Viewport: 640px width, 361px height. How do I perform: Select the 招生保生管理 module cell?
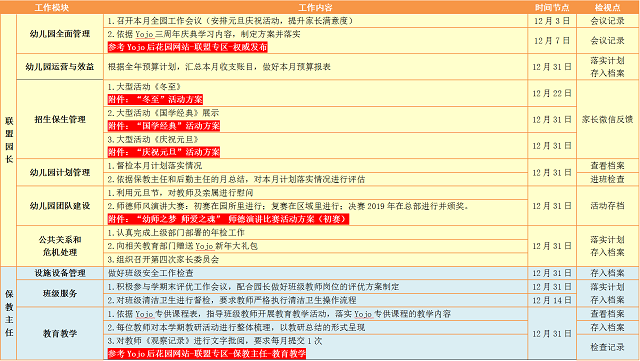[x=60, y=119]
